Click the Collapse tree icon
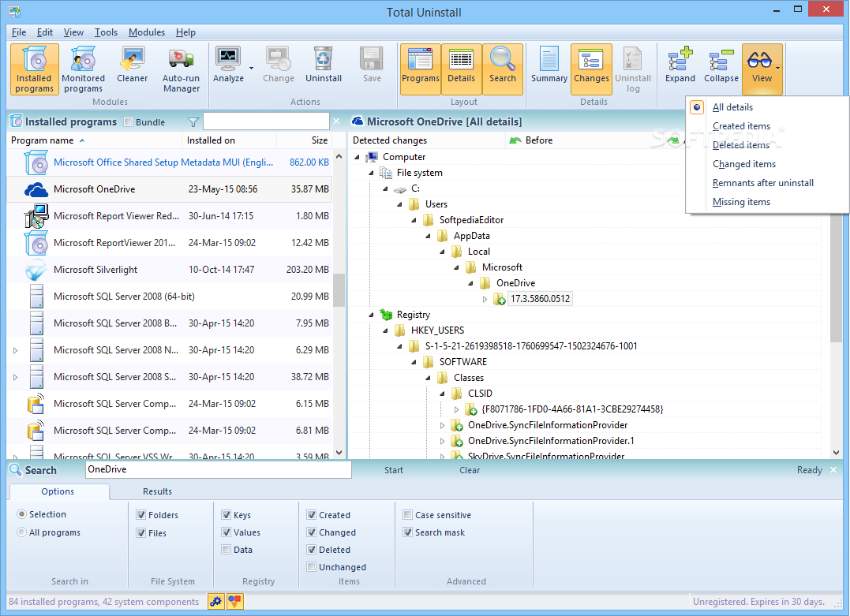850x616 pixels. (x=721, y=58)
